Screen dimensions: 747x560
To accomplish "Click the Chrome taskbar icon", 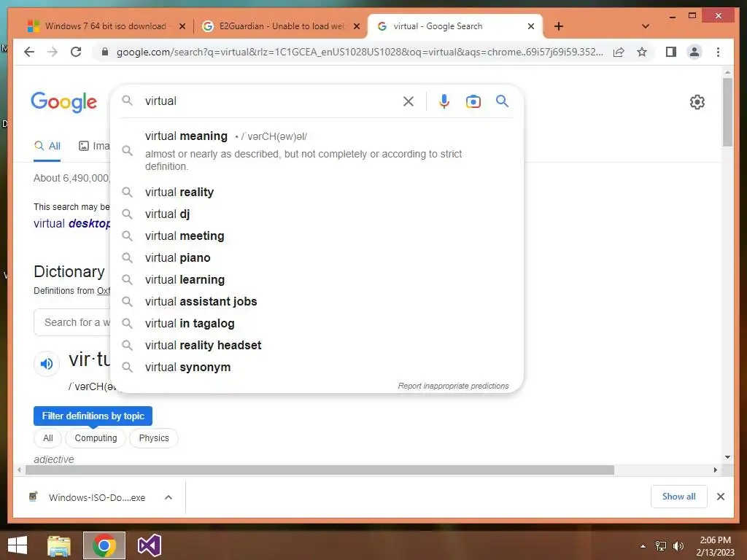I will point(104,545).
